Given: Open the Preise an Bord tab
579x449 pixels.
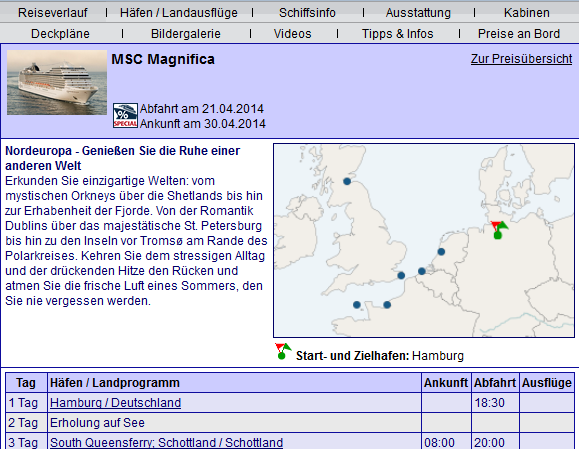Looking at the screenshot, I should click(x=519, y=34).
